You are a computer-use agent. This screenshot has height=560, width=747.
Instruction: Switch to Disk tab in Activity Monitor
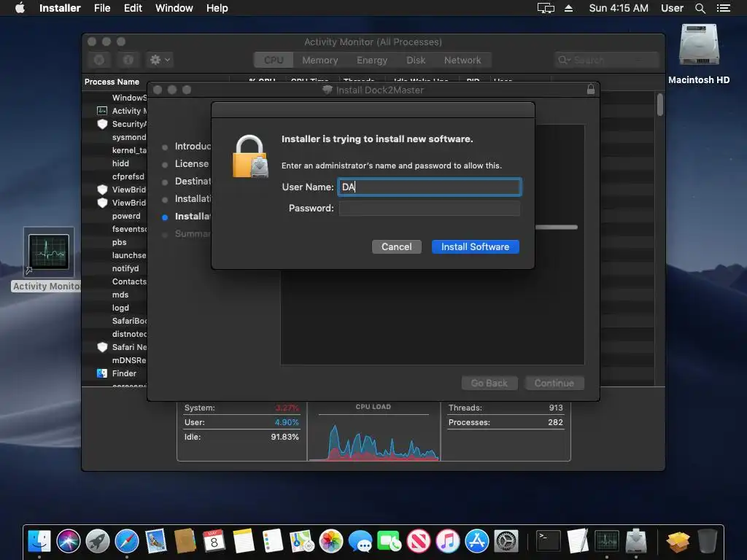tap(416, 60)
